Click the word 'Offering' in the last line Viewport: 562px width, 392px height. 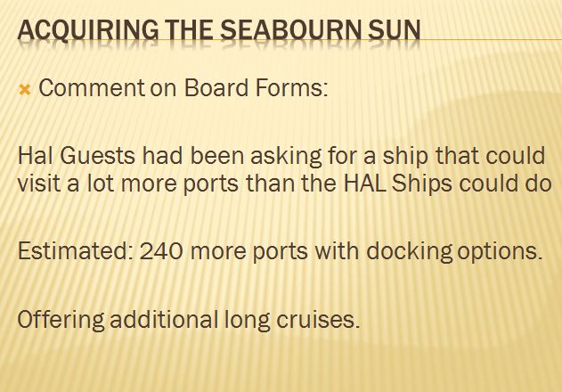[x=61, y=319]
